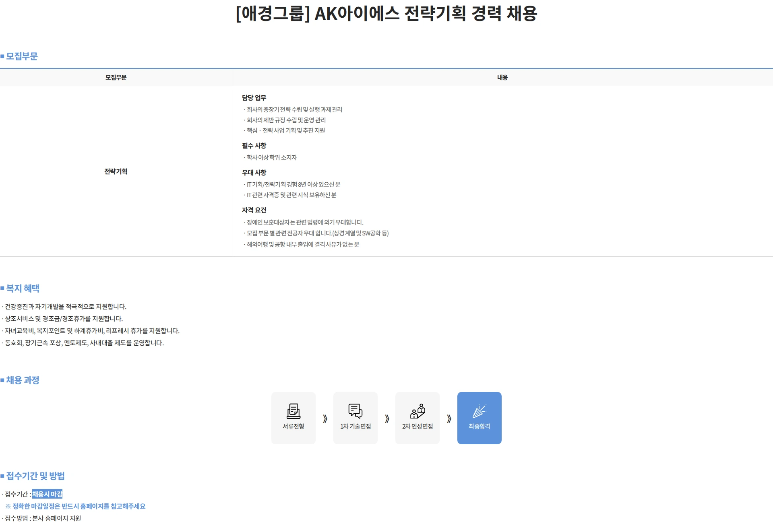Image resolution: width=773 pixels, height=532 pixels.
Task: Click the 1차 기술면접 chat bubble icon
Action: point(355,411)
